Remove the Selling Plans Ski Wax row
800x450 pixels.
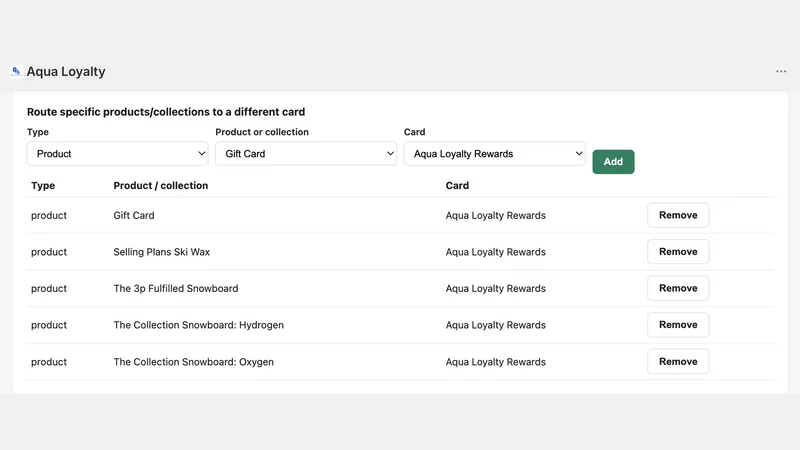(678, 252)
